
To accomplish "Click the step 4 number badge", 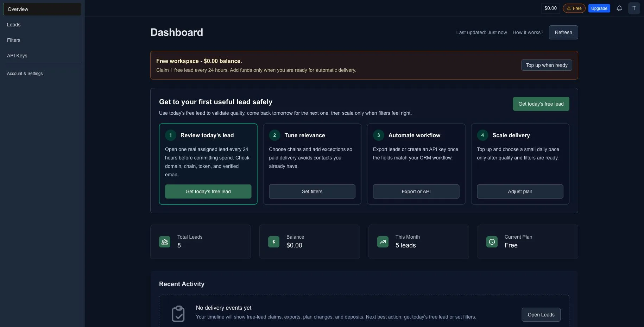I will click(x=482, y=135).
